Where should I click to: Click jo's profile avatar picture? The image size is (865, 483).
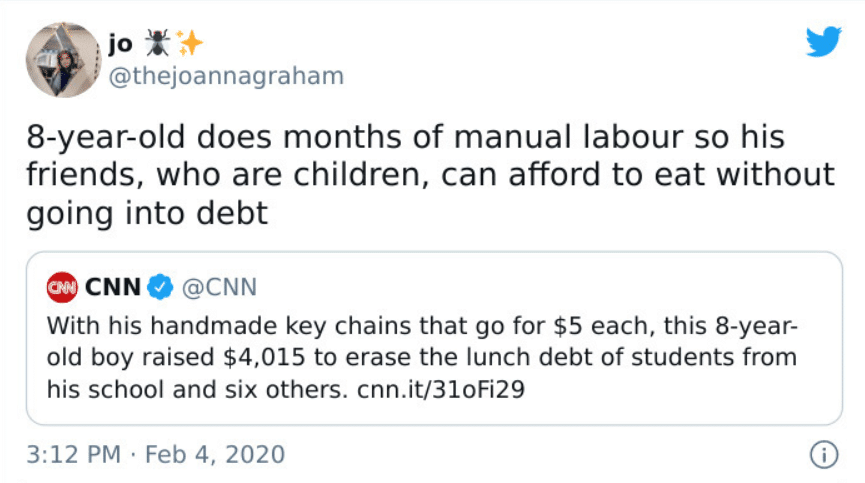pyautogui.click(x=63, y=60)
